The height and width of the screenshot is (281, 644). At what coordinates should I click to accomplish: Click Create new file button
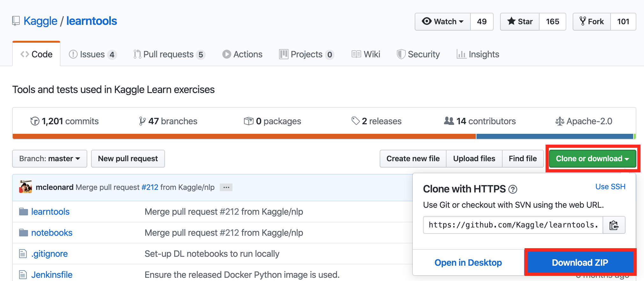413,159
